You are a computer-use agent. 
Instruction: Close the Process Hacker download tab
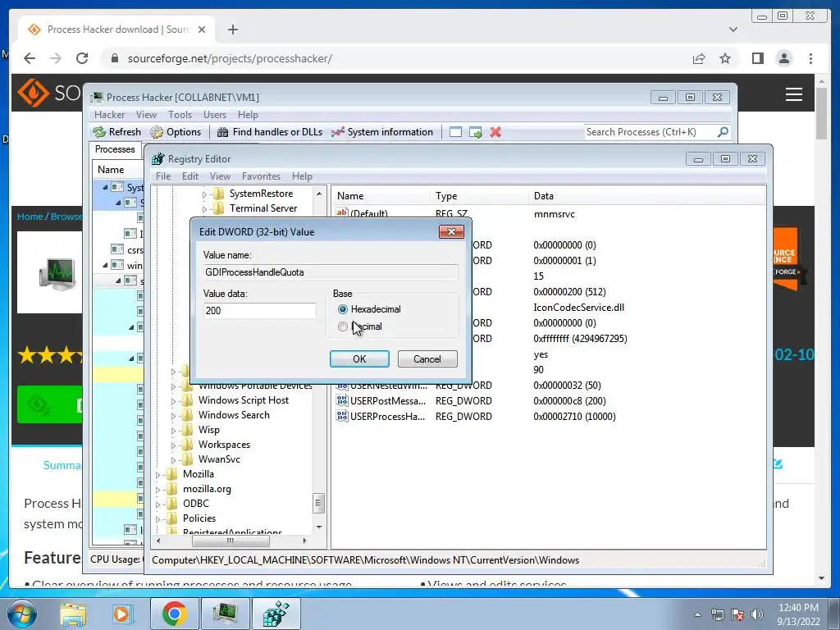(x=202, y=30)
